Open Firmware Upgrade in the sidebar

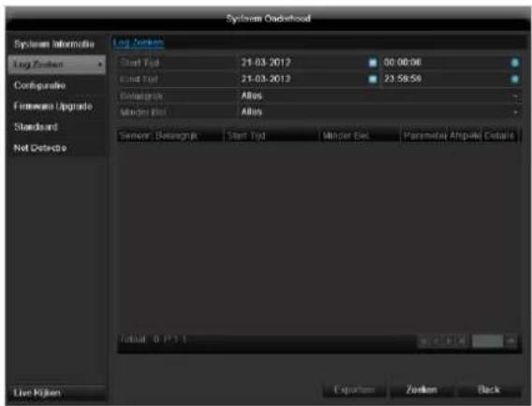(x=55, y=107)
